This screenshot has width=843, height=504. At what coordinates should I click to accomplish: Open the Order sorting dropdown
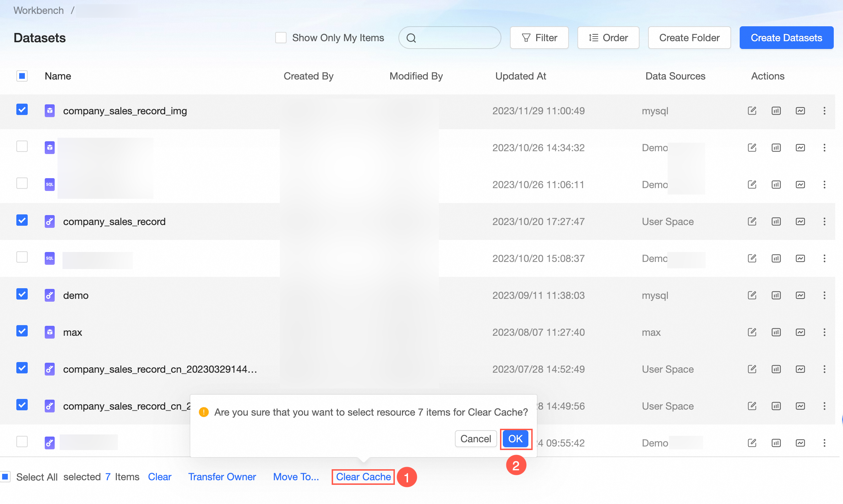tap(608, 38)
